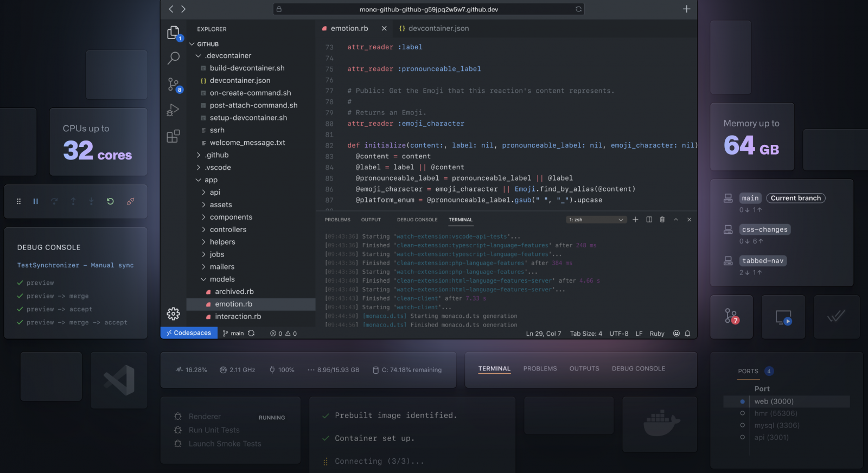
Task: Click the main branch in status bar
Action: [234, 334]
